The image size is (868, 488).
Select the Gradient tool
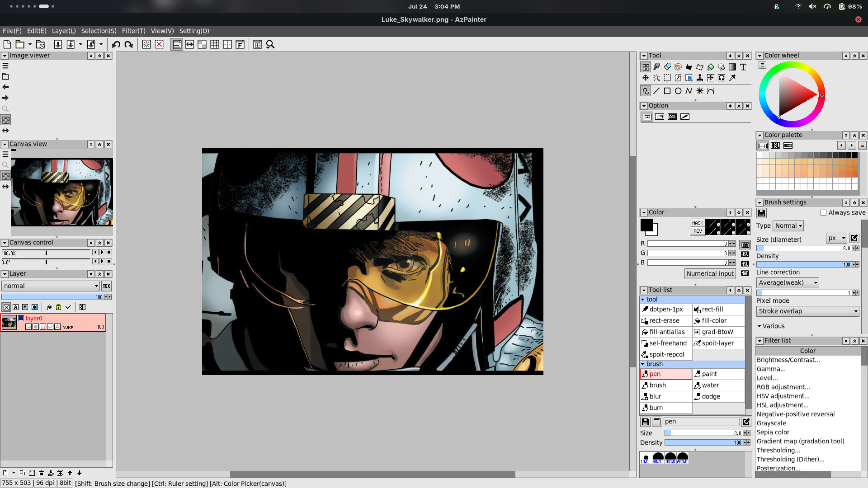coord(732,67)
